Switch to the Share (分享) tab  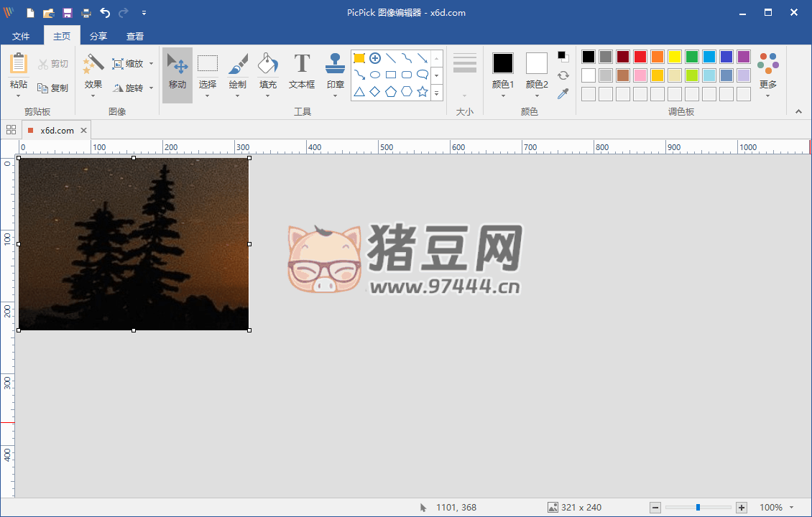pos(98,37)
